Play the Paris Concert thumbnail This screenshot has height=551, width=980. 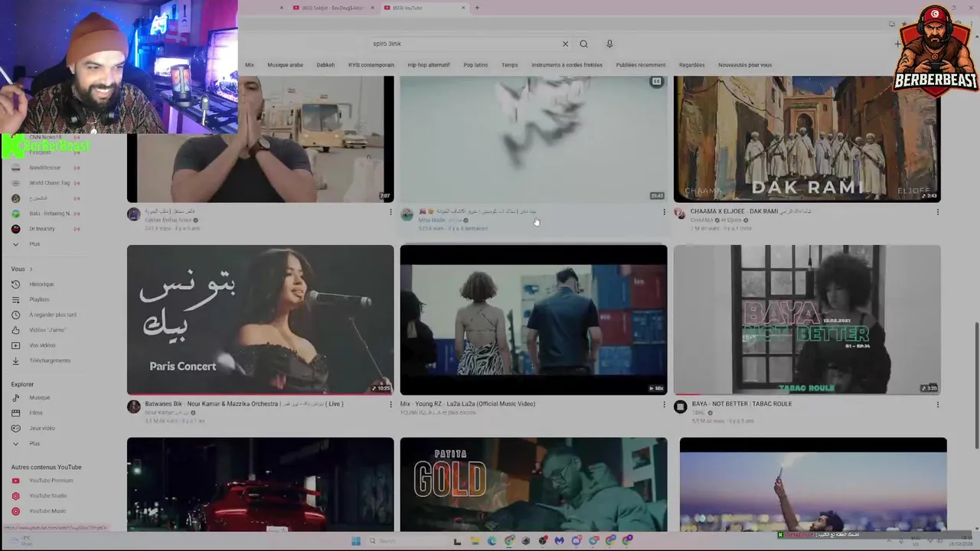tap(260, 319)
